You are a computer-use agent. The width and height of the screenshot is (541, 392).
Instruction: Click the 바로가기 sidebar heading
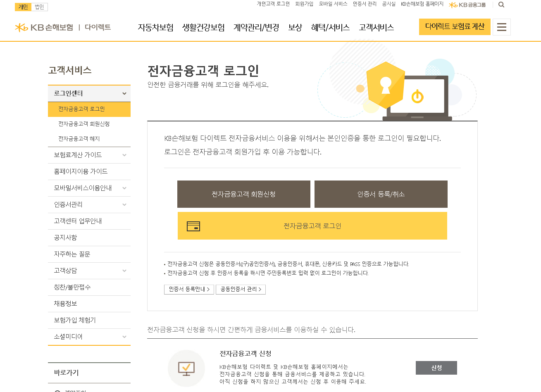pyautogui.click(x=66, y=373)
